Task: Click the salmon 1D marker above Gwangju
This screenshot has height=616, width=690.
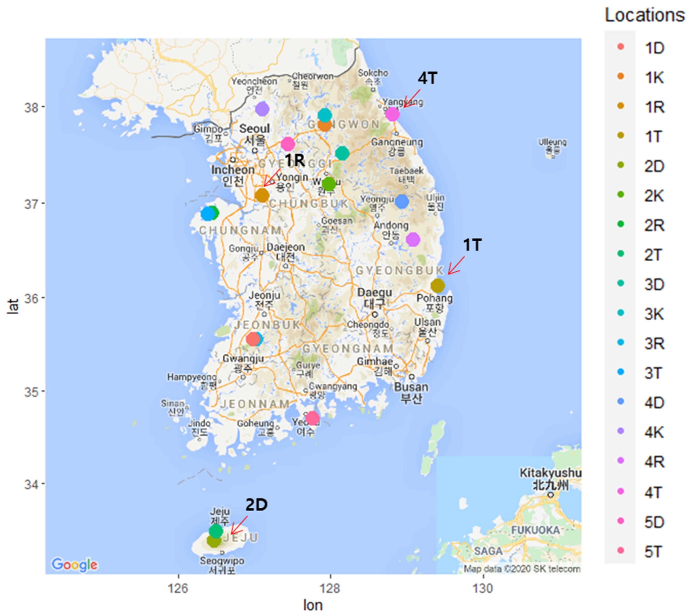Action: click(x=252, y=339)
